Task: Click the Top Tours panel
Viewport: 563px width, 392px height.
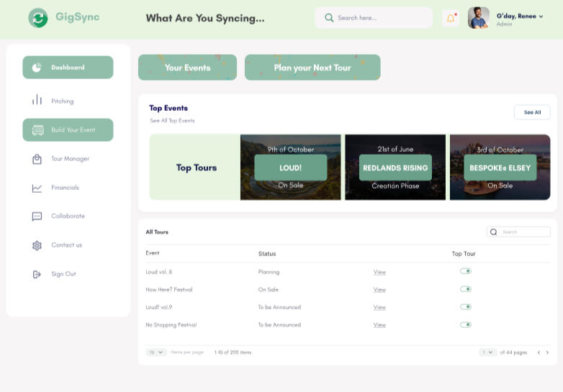Action: point(195,167)
